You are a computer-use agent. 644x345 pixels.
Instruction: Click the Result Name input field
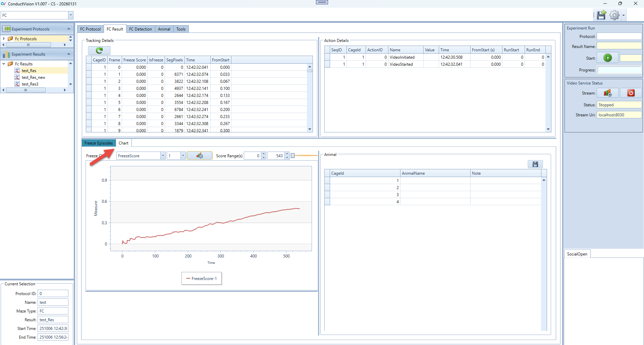[619, 47]
